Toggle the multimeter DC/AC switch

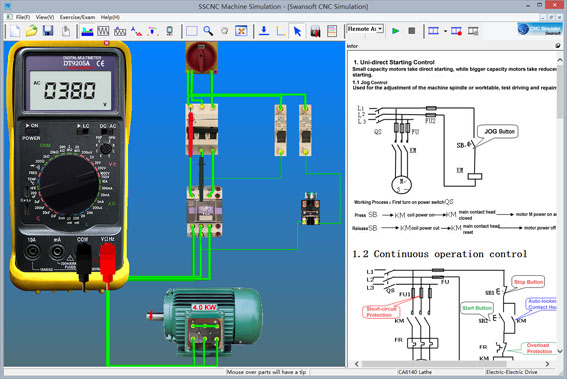[108, 131]
